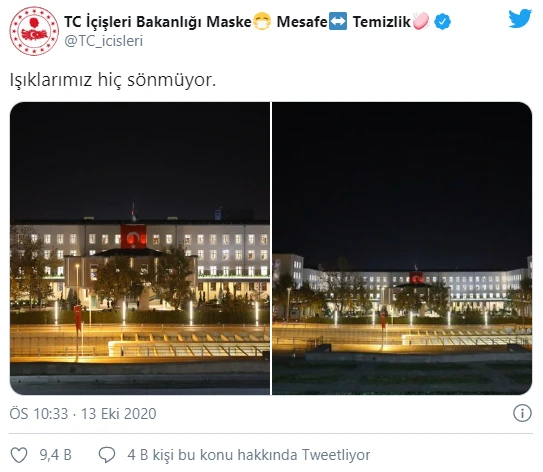Viewport: 543px width, 472px height.
Task: Open the right wide-angle building photo
Action: (x=402, y=248)
